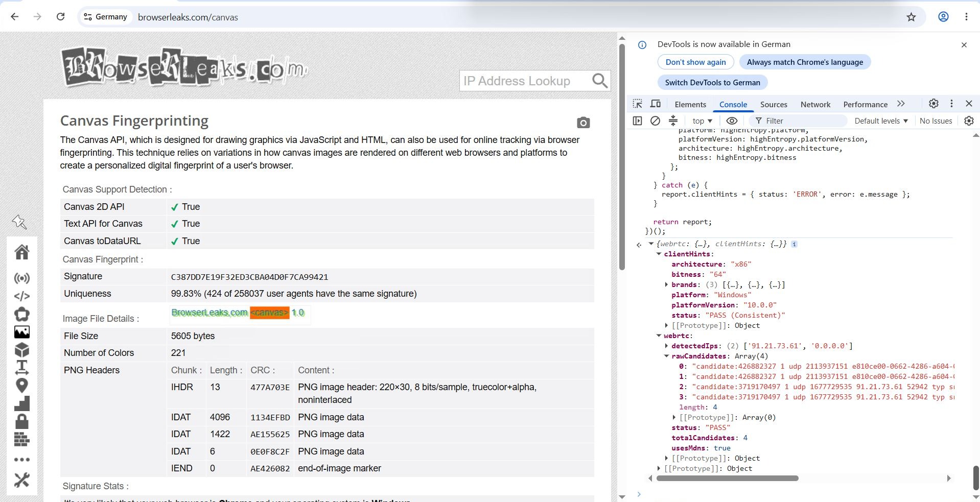Open the WebGL cube icon in the sidebar

tap(22, 350)
